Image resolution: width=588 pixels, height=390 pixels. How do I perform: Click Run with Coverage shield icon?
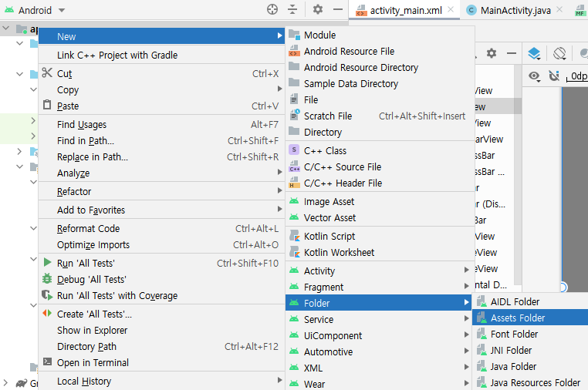(x=47, y=295)
